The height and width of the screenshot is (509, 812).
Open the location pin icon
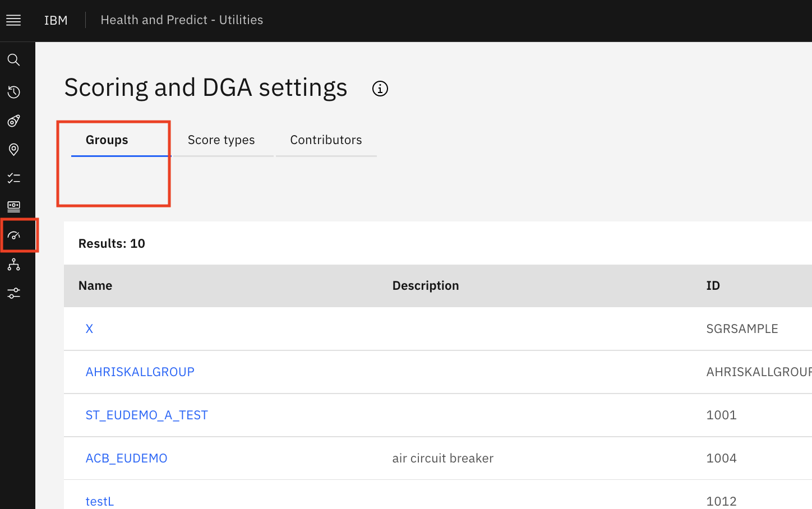14,149
